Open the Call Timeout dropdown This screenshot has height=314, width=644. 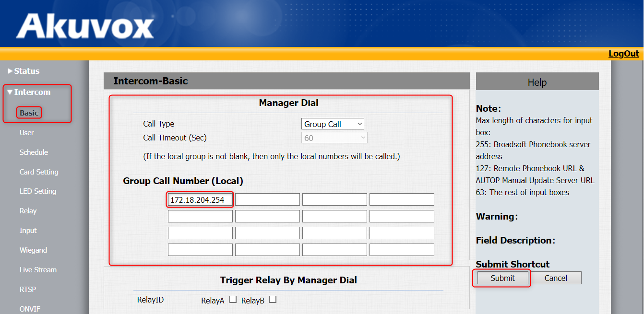(x=334, y=138)
